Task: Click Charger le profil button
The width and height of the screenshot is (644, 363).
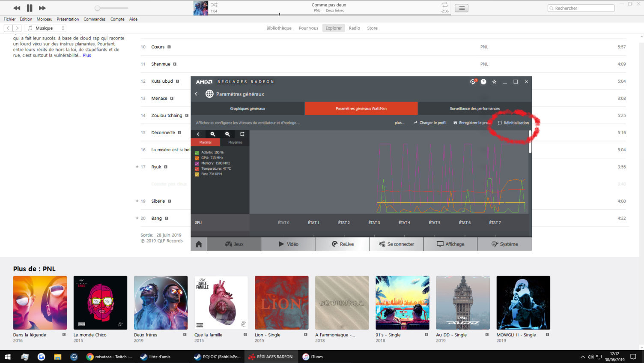Action: coord(430,123)
